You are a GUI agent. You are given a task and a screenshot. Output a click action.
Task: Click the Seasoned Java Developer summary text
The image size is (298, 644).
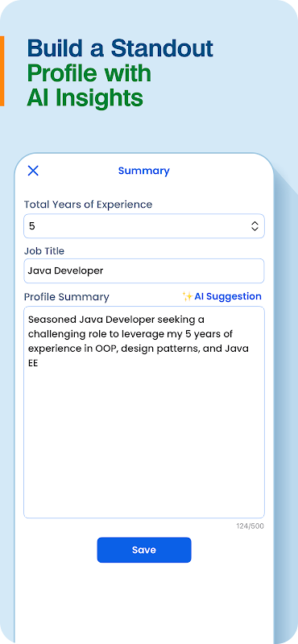pos(139,341)
